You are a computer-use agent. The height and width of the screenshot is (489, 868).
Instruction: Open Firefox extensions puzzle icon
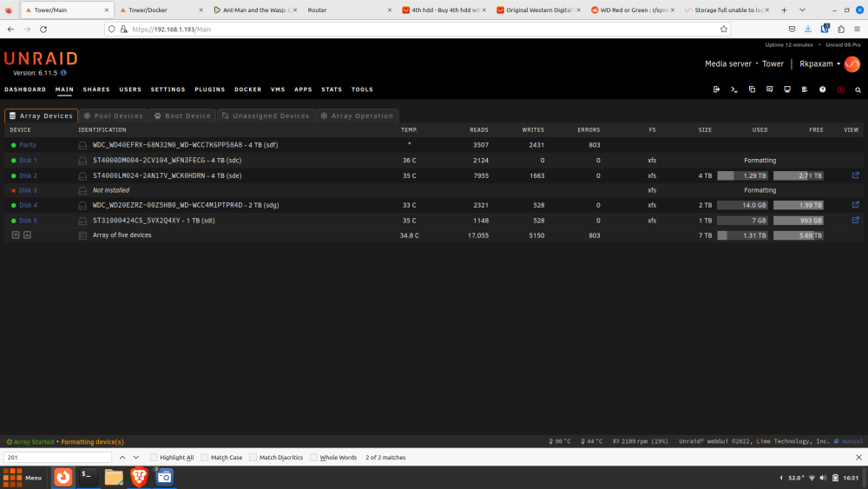pyautogui.click(x=841, y=30)
